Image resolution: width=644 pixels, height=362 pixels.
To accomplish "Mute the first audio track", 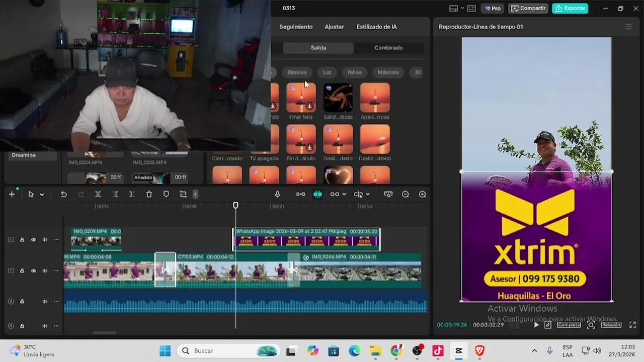I will [45, 301].
